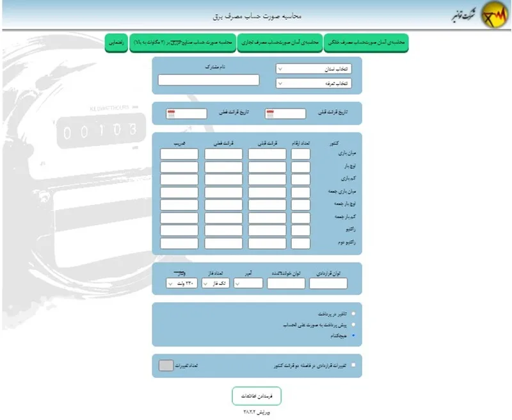512x420 pixels.
Task: Open the 'راهنمایی' help tab
Action: [116, 42]
